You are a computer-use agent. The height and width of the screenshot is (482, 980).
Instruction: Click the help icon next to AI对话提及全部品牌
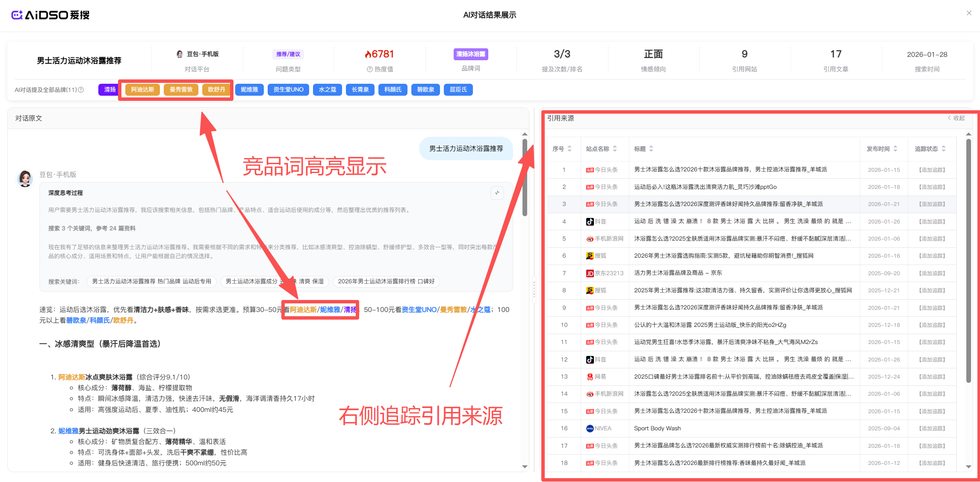pyautogui.click(x=81, y=90)
